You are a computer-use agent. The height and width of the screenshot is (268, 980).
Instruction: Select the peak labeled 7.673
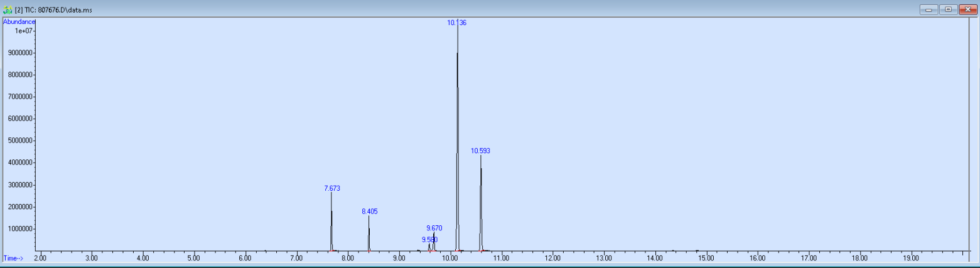pos(331,188)
